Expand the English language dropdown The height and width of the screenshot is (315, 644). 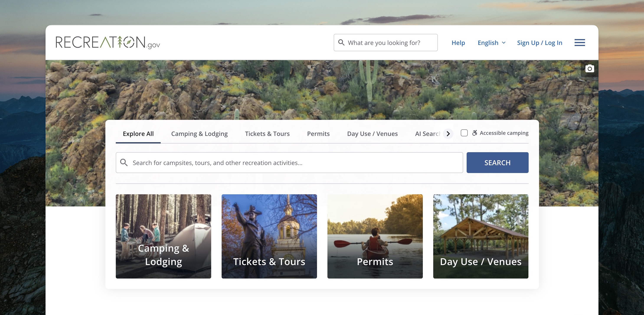(492, 43)
